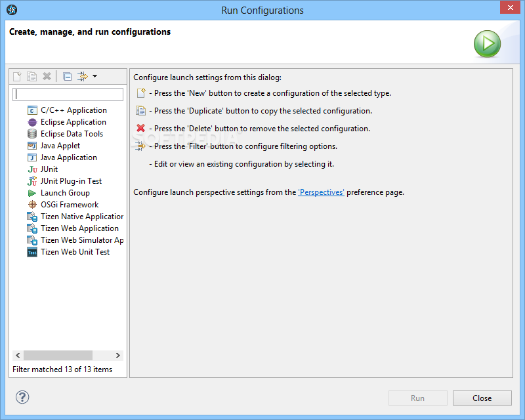This screenshot has width=525, height=420.
Task: Open the 'Perspectives' preference link
Action: [x=321, y=192]
